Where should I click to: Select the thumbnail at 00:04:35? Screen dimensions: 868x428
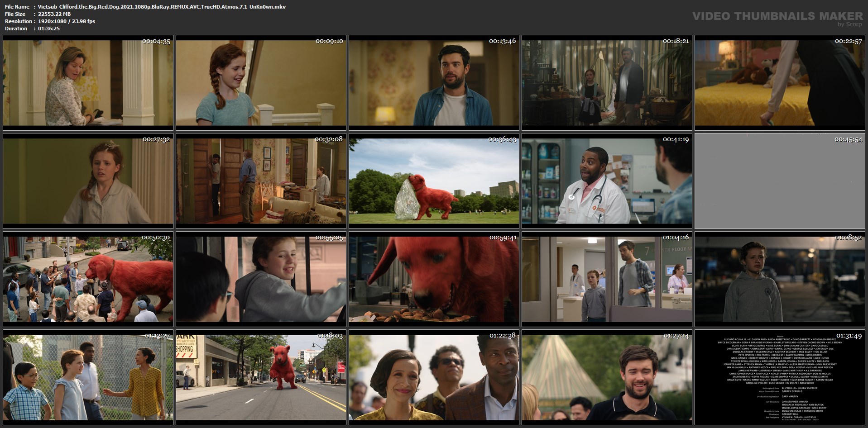[x=88, y=83]
